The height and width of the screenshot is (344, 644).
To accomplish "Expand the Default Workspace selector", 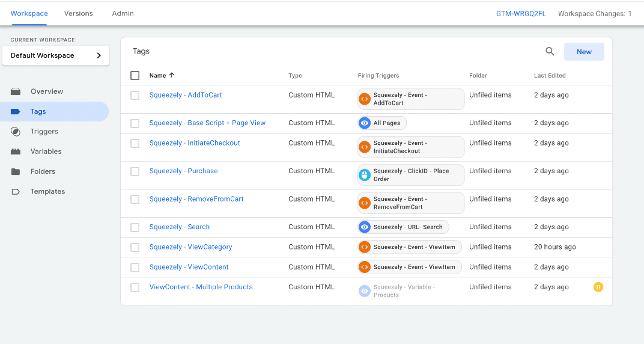I will coord(55,55).
